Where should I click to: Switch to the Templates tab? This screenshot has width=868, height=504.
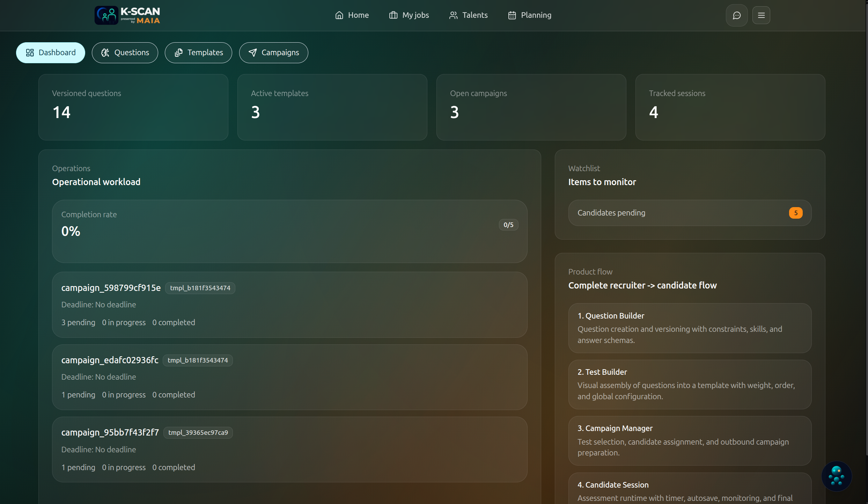pos(198,53)
